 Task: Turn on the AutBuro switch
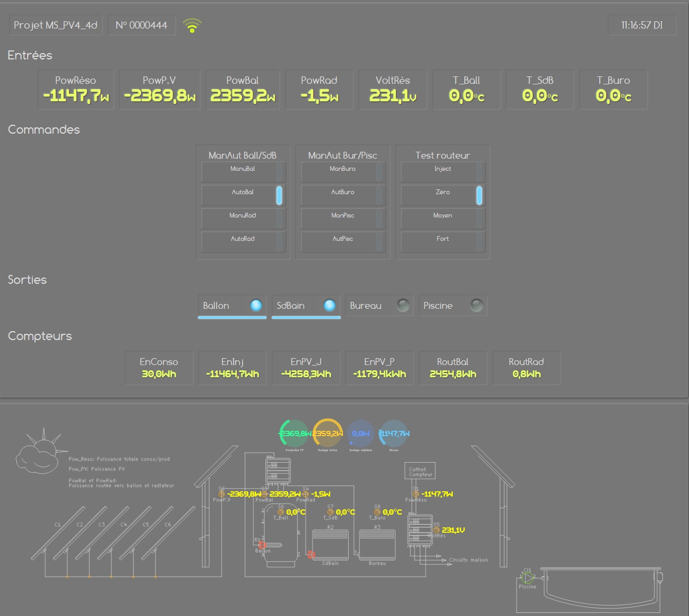click(x=342, y=195)
